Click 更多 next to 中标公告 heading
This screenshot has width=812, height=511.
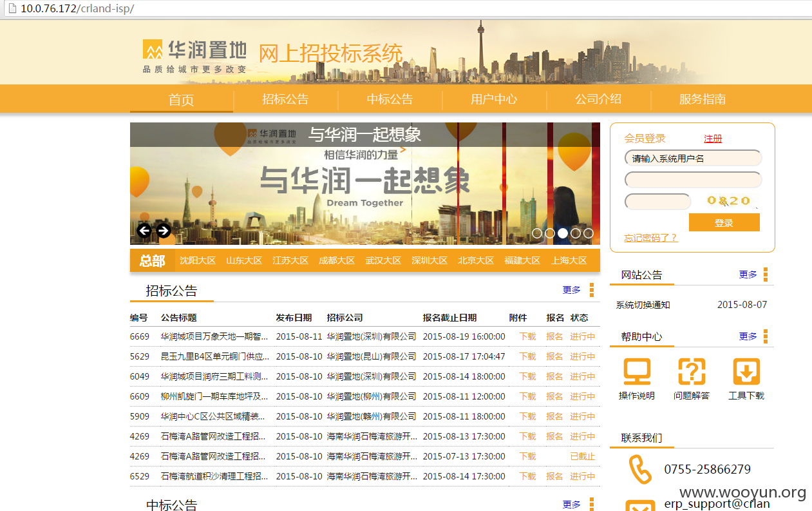tap(572, 505)
